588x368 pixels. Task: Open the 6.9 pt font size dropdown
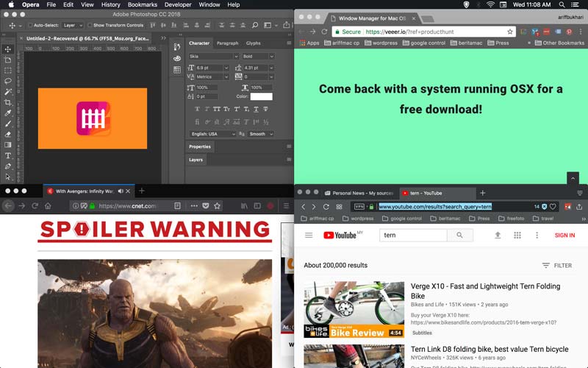226,68
